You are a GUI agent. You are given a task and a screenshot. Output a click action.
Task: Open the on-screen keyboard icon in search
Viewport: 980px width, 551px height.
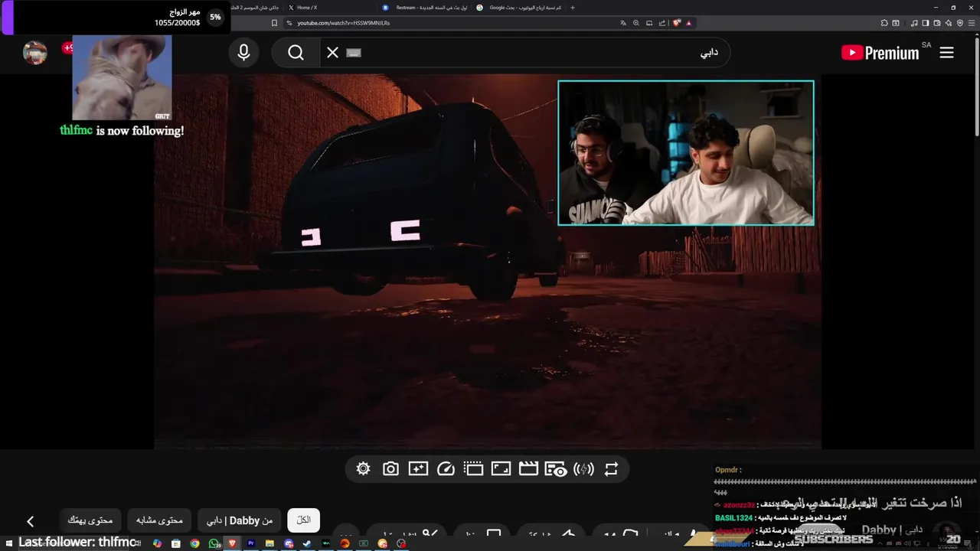(x=353, y=53)
